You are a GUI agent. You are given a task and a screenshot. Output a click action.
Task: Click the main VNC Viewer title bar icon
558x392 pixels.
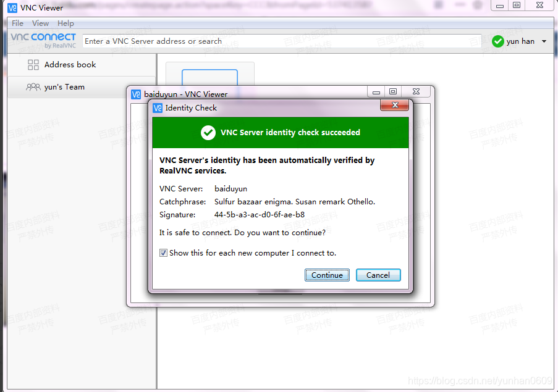[x=12, y=8]
